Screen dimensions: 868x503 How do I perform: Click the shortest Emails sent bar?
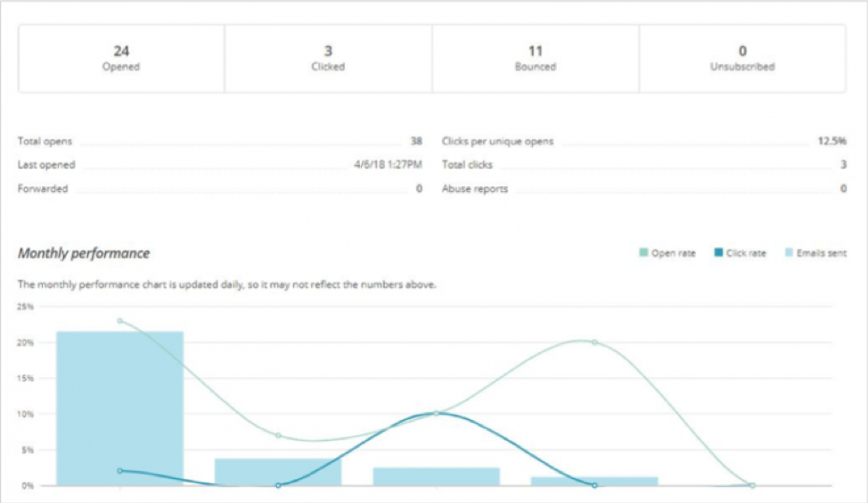coord(594,481)
